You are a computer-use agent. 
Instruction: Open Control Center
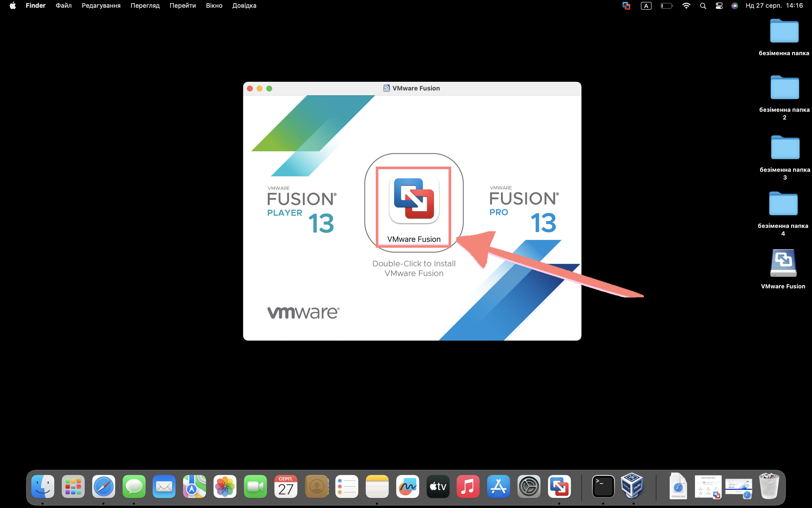(x=719, y=6)
